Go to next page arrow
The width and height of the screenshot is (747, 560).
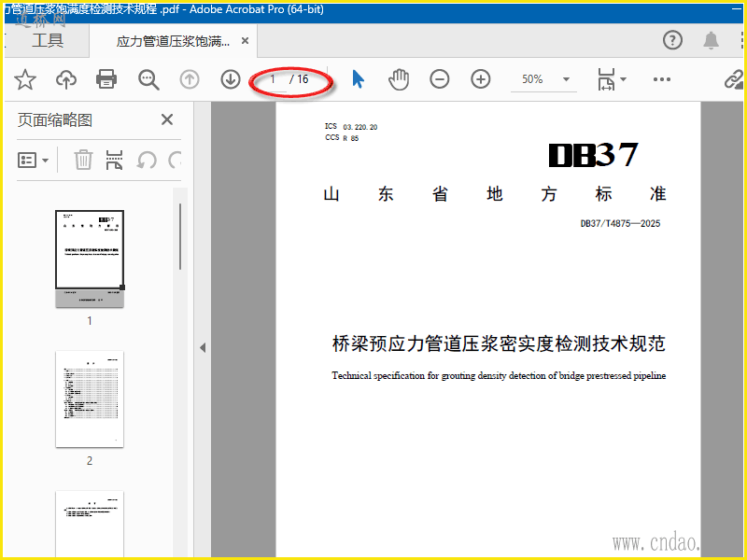pyautogui.click(x=231, y=79)
